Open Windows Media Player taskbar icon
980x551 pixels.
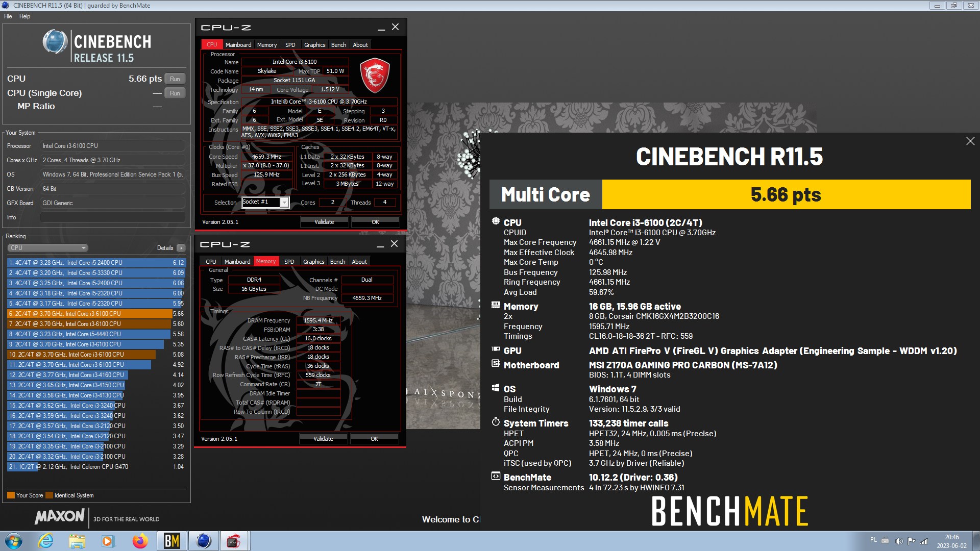tap(108, 541)
